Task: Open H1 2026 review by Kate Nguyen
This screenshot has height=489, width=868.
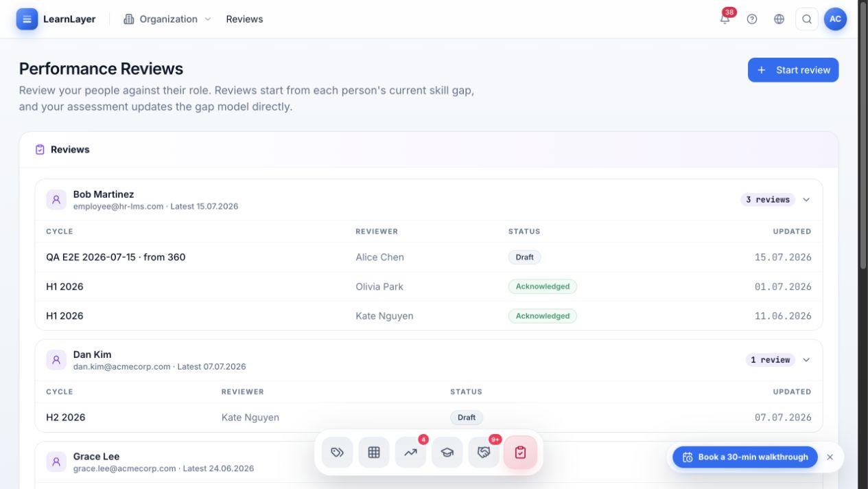Action: [428, 316]
